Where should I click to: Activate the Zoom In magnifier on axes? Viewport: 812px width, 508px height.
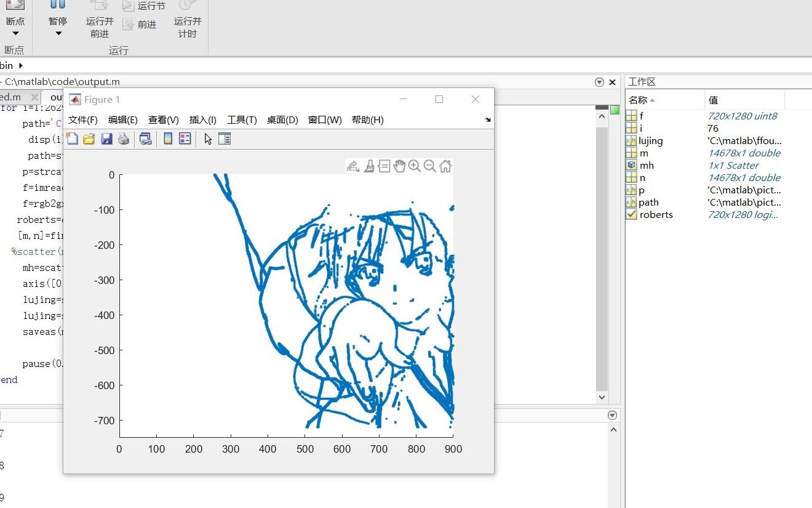pyautogui.click(x=415, y=166)
